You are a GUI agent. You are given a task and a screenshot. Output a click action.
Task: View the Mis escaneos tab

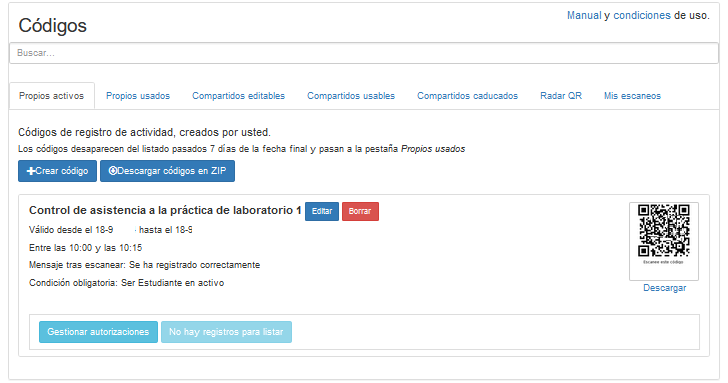click(632, 96)
